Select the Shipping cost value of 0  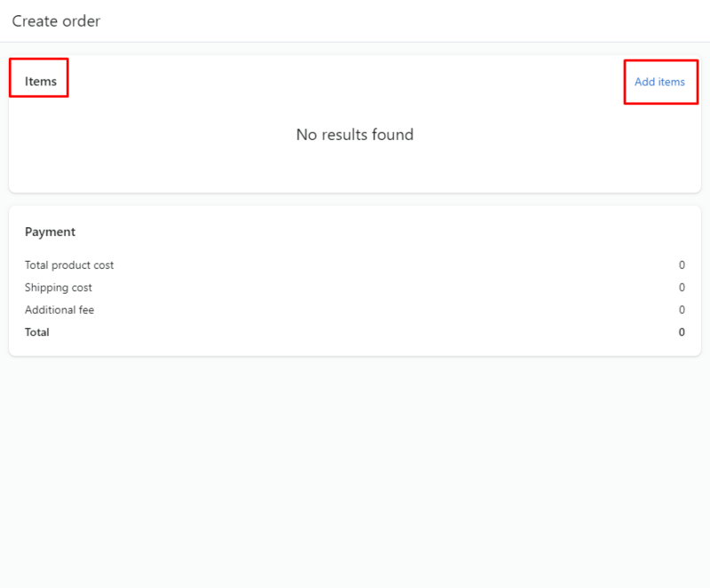682,287
